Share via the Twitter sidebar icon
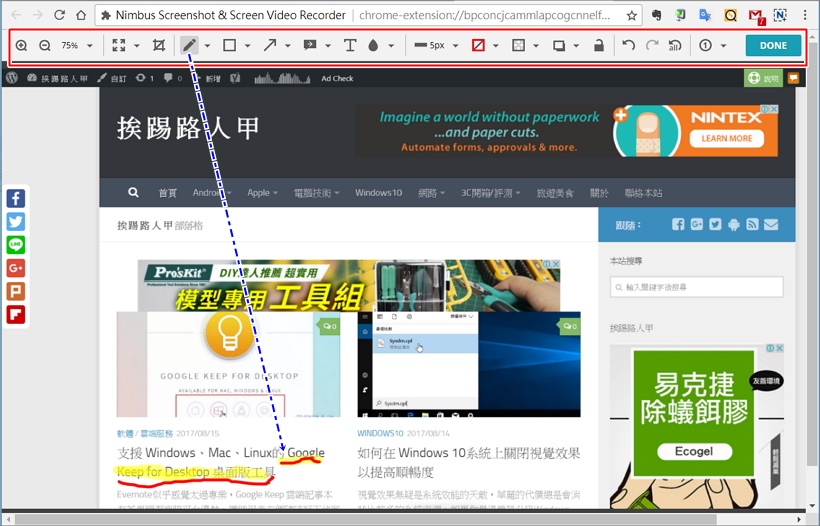The height and width of the screenshot is (526, 820). point(16,222)
